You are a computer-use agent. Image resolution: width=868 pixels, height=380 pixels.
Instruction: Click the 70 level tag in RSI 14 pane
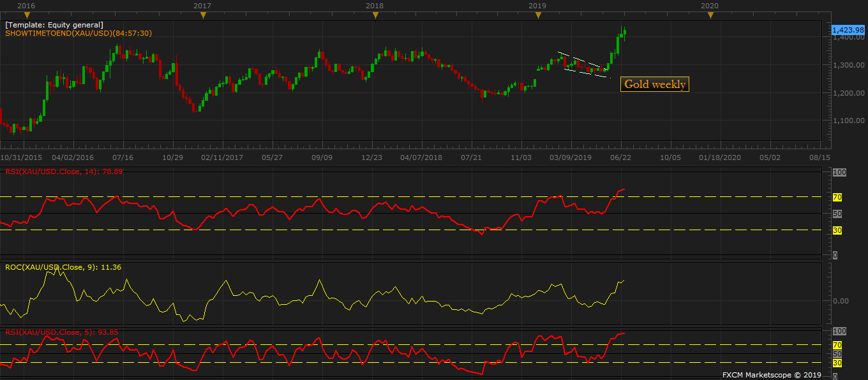pos(837,198)
